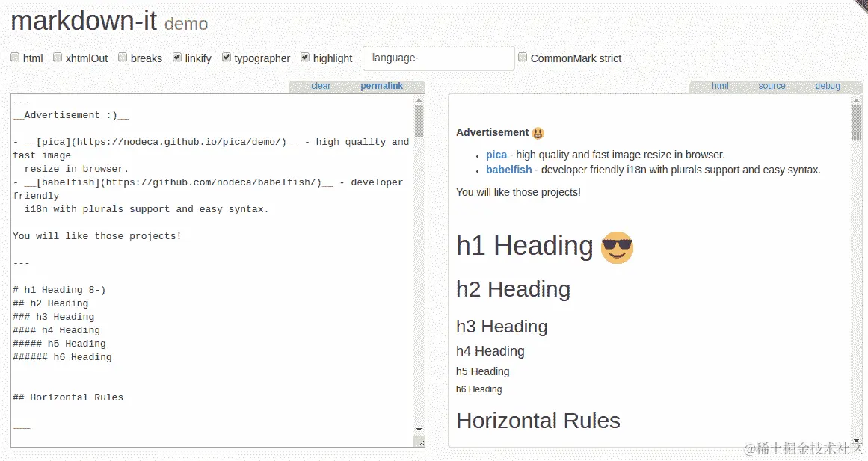Switch to the source output tab
The width and height of the screenshot is (868, 461).
point(772,86)
